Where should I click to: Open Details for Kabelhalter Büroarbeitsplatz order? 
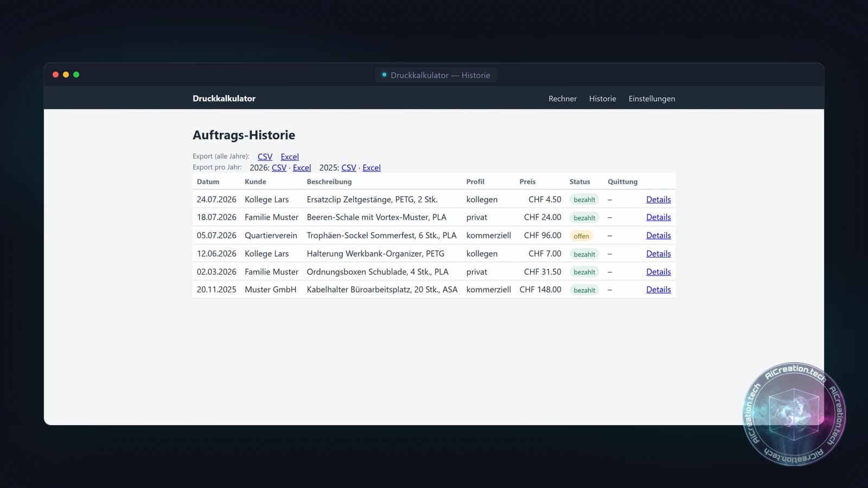tap(659, 290)
